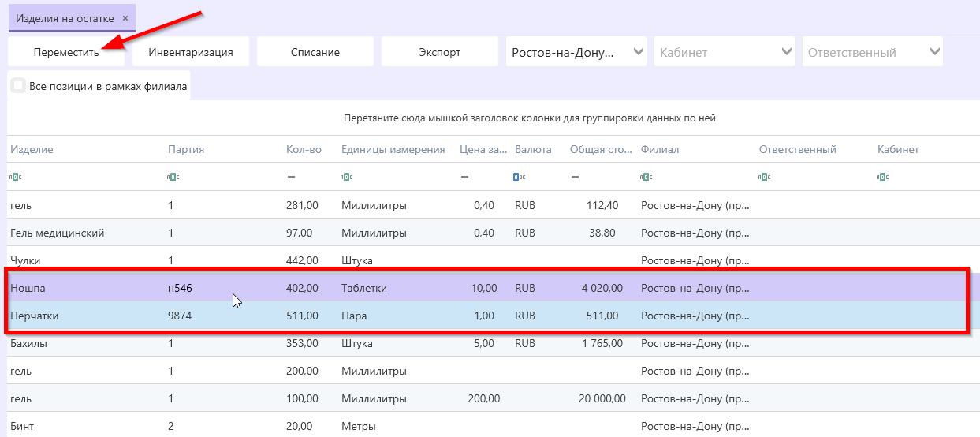Click batch cell 9874
The width and height of the screenshot is (980, 437).
click(181, 316)
